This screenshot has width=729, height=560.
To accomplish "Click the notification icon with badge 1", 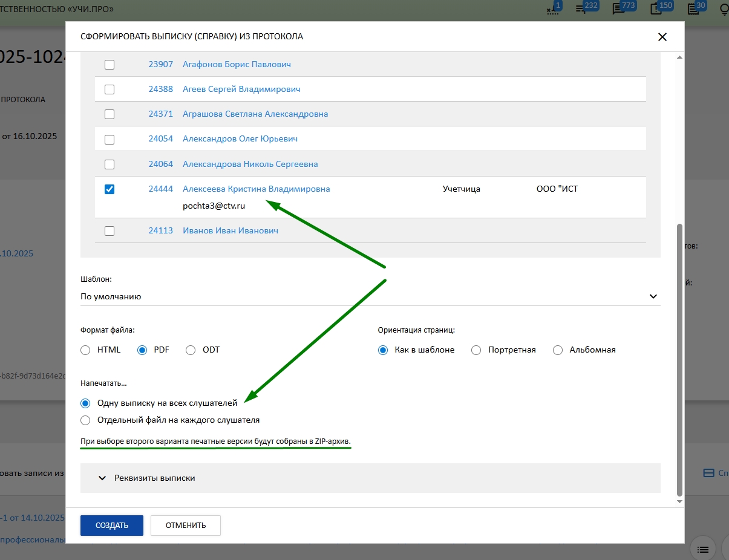I will click(x=553, y=8).
